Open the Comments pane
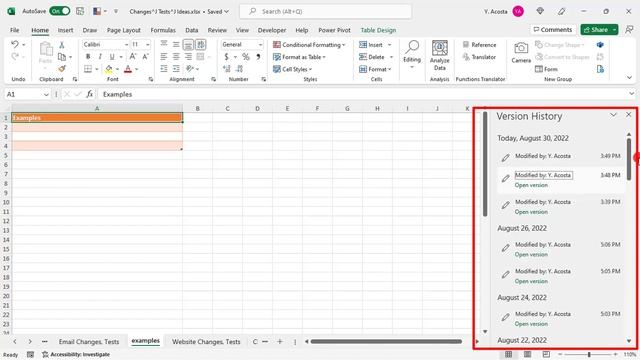The height and width of the screenshot is (360, 640). click(553, 29)
